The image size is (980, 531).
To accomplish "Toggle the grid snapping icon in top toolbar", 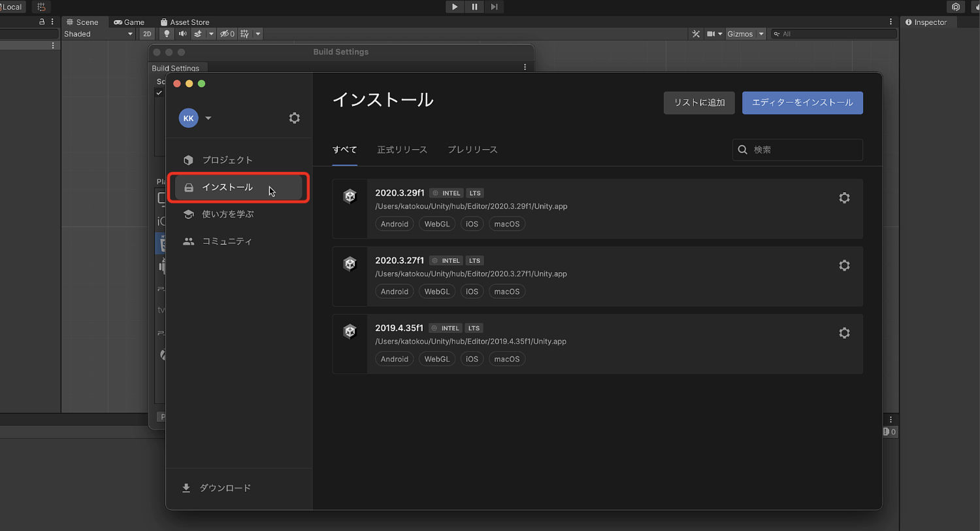I will (x=42, y=7).
